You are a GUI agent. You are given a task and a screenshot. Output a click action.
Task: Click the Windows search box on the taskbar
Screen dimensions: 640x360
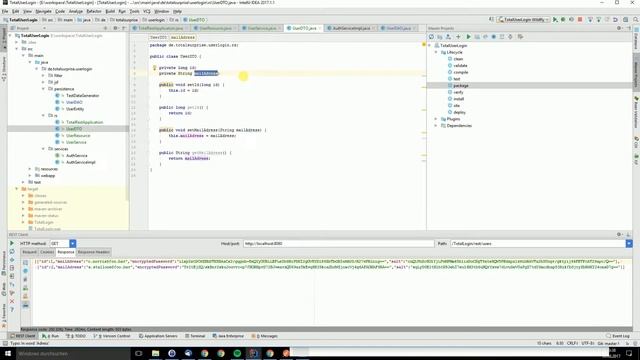click(x=73, y=353)
